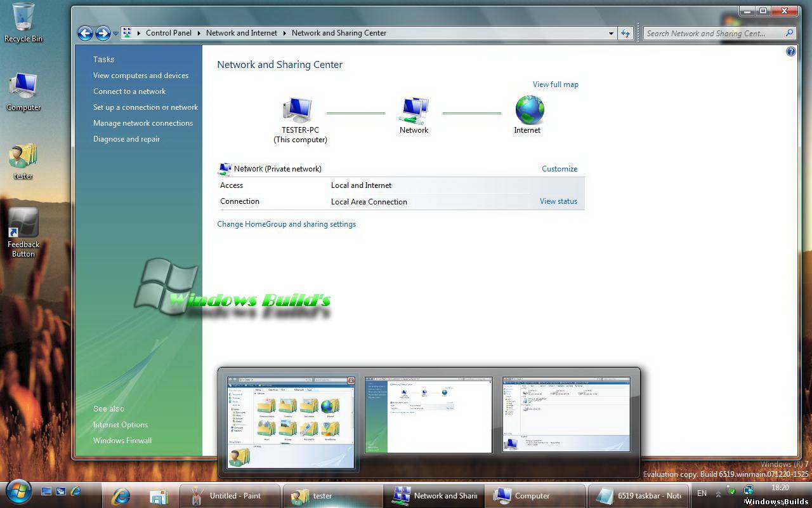This screenshot has height=508, width=812.
Task: Click the search magnifier icon
Action: 789,33
